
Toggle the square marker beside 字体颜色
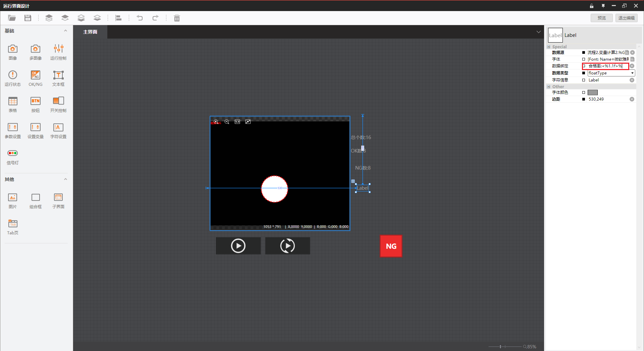pyautogui.click(x=584, y=93)
